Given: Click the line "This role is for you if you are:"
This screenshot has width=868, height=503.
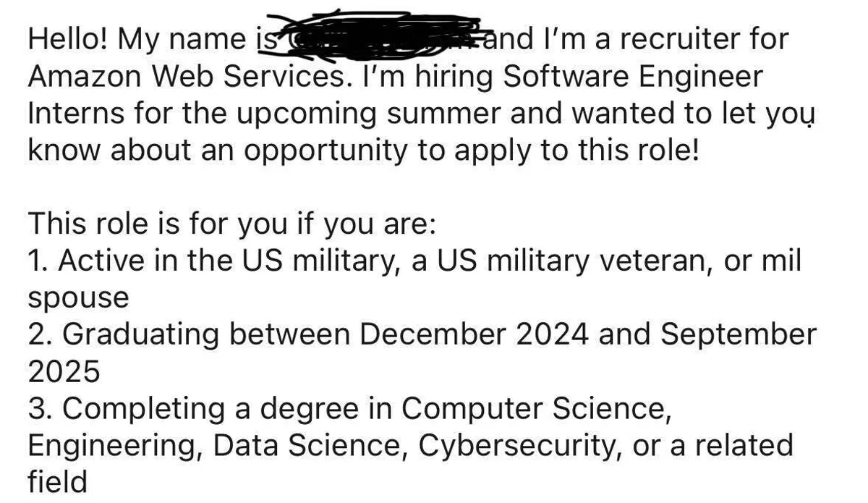Looking at the screenshot, I should pos(231,224).
